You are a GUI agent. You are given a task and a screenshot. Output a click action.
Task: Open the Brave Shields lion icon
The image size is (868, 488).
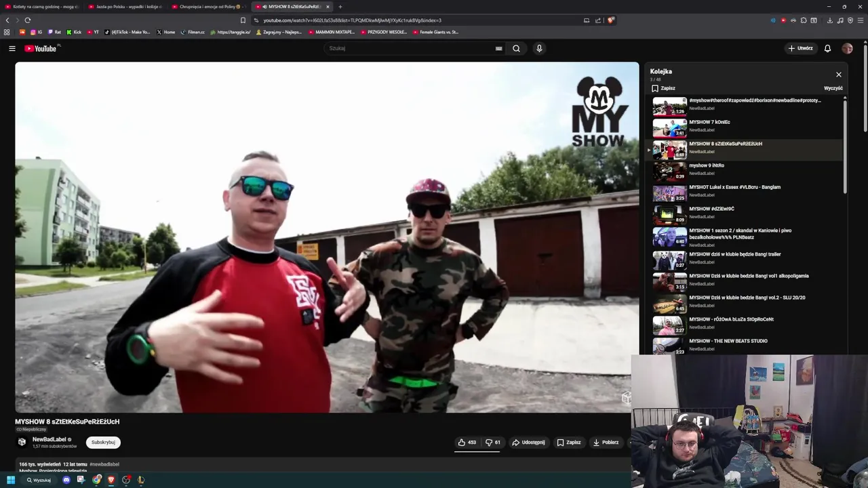pos(610,20)
